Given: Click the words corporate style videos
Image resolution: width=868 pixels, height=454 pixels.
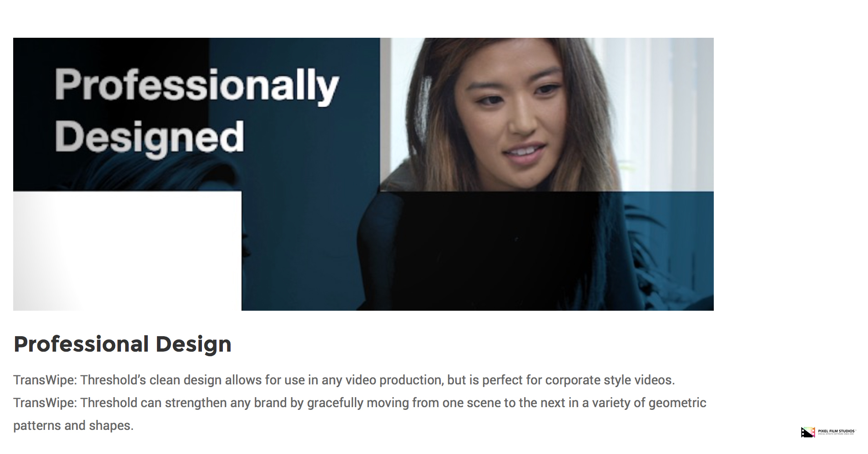Looking at the screenshot, I should pos(610,380).
